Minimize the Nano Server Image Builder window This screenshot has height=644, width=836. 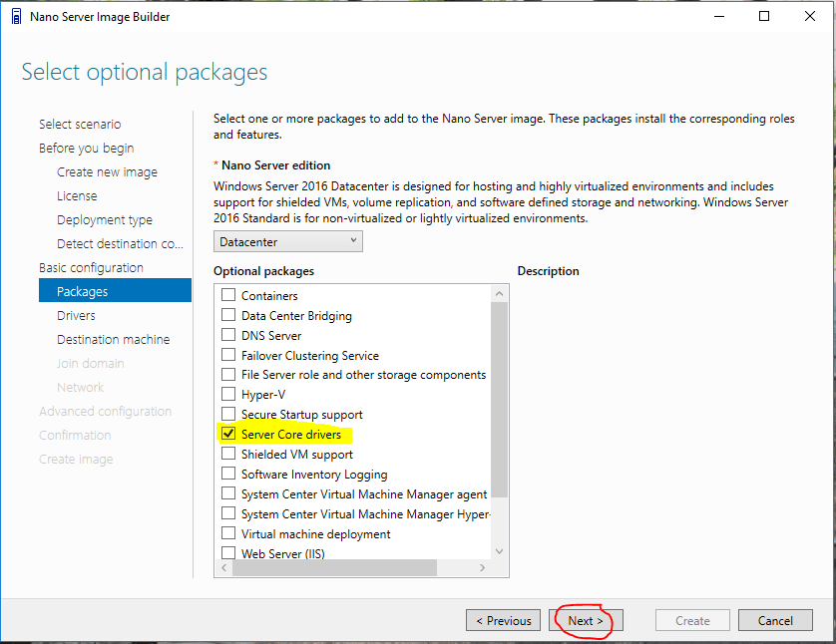[719, 17]
